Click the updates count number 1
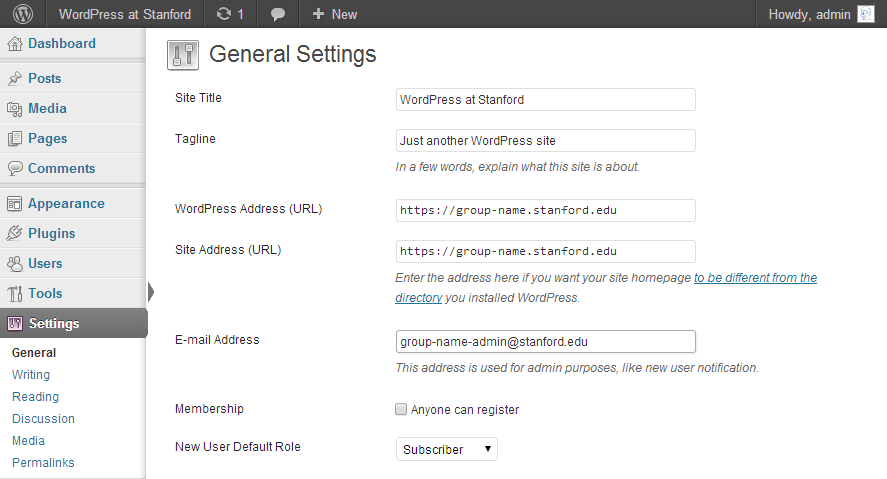 click(x=240, y=14)
